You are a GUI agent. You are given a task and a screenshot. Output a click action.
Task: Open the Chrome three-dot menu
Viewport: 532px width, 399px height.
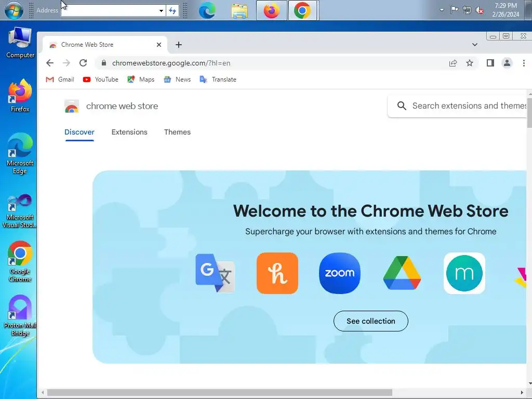click(x=524, y=63)
